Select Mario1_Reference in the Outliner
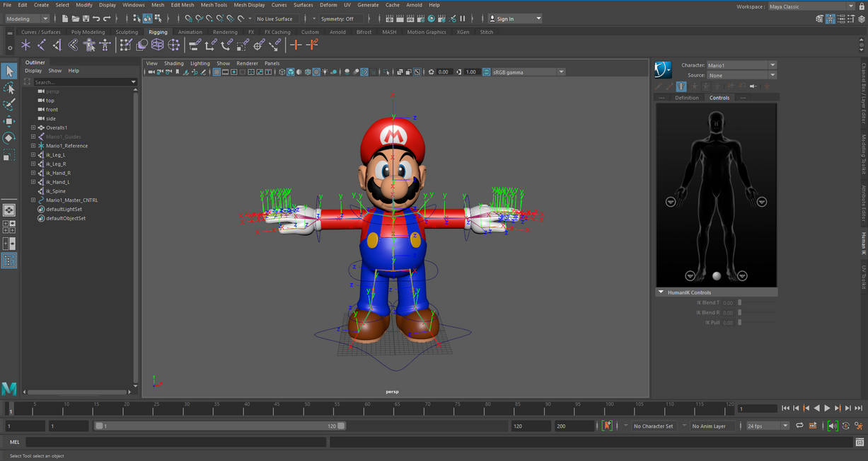The image size is (868, 461). (x=66, y=146)
